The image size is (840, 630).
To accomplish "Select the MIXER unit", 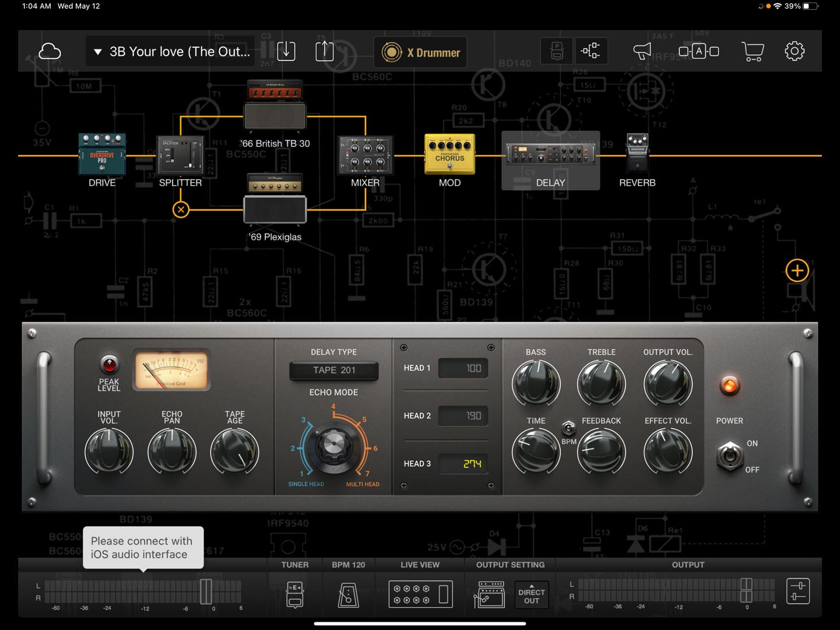I will [365, 155].
